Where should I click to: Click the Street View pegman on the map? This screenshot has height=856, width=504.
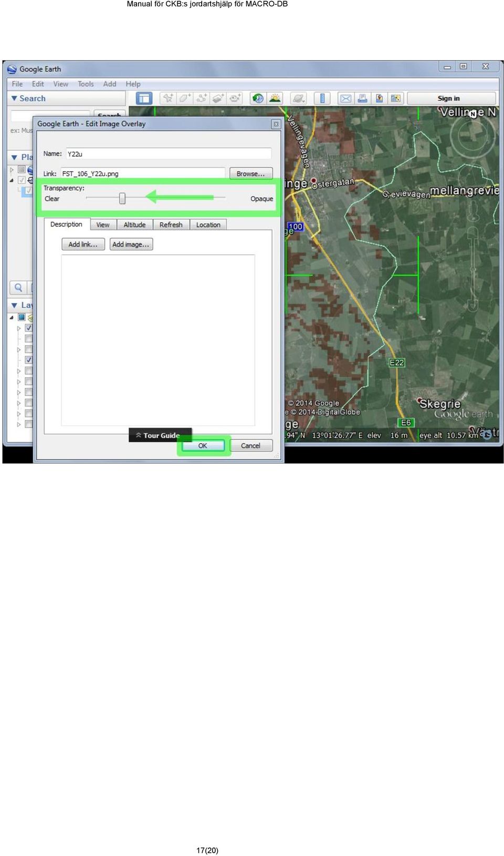pyautogui.click(x=473, y=210)
